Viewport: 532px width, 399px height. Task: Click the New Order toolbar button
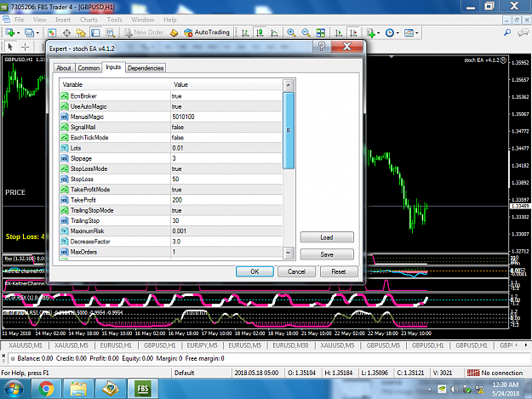click(144, 32)
